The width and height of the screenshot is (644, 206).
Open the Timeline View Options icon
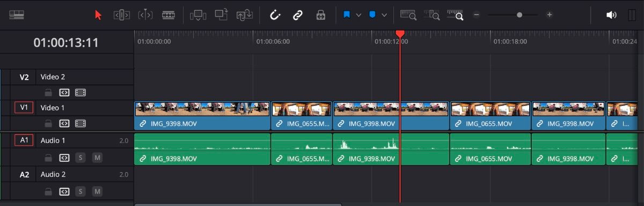coord(17,15)
